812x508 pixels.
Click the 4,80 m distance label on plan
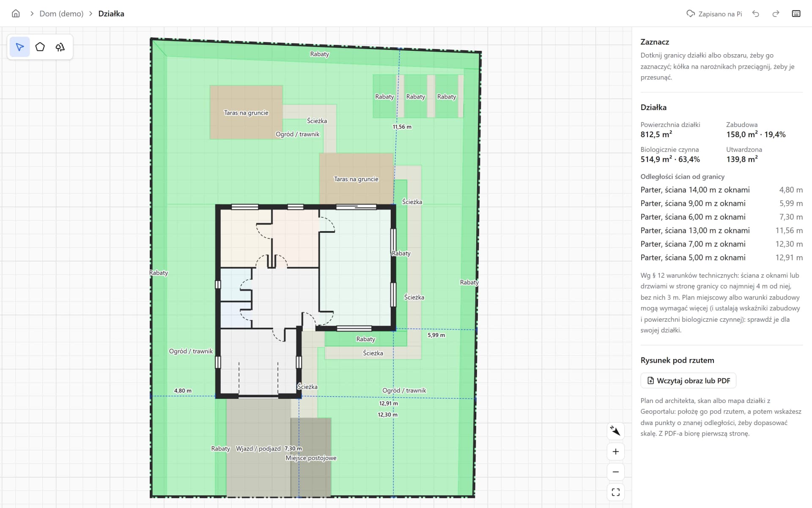pos(183,391)
